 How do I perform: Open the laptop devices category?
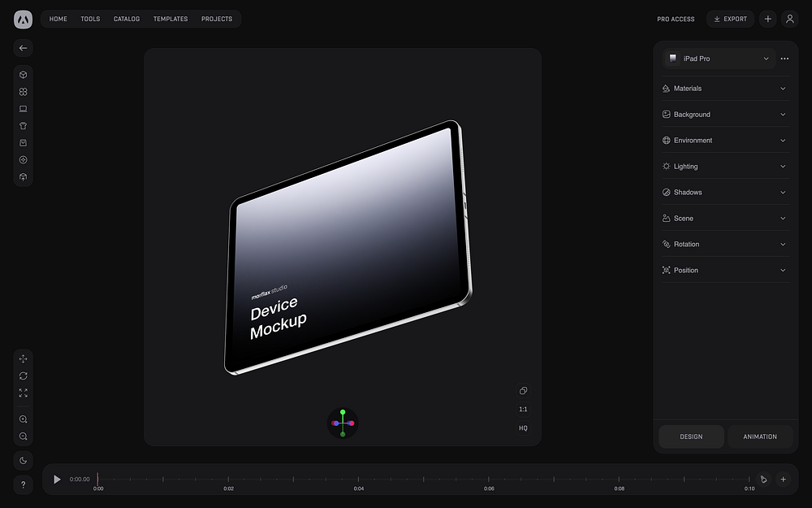[x=23, y=109]
